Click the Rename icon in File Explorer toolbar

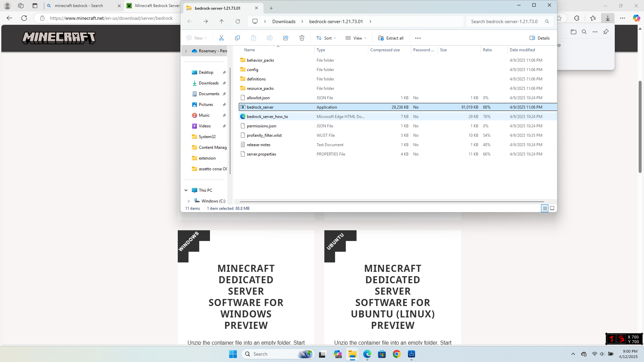click(270, 38)
